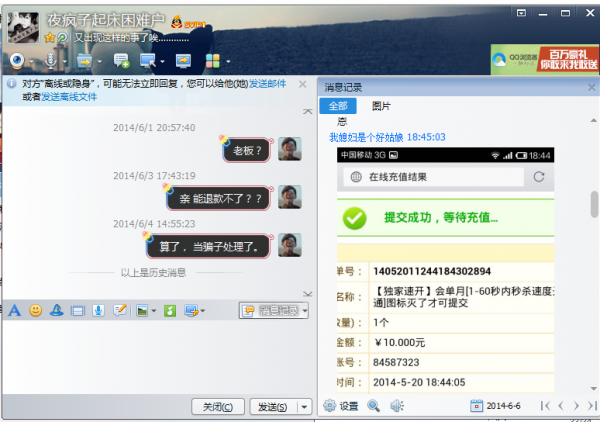This screenshot has width=600, height=422.
Task: Click the 算了，当骗子处理了。 message bubble
Action: (x=208, y=246)
